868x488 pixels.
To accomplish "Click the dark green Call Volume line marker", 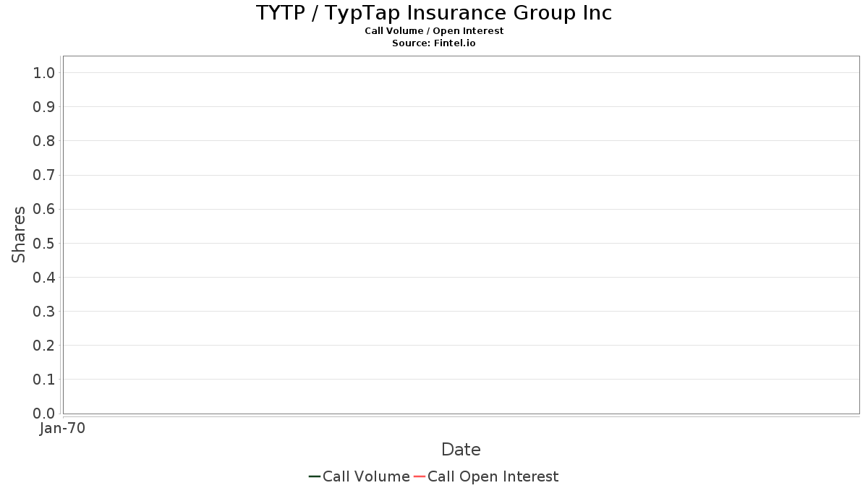I will coord(315,476).
